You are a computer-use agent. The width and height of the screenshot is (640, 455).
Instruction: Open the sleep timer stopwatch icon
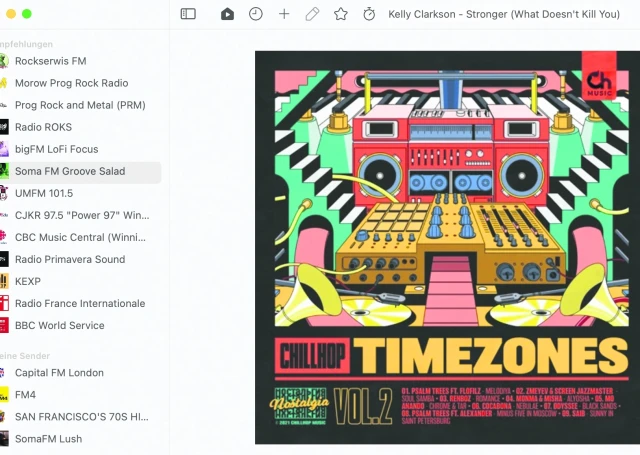pyautogui.click(x=369, y=14)
